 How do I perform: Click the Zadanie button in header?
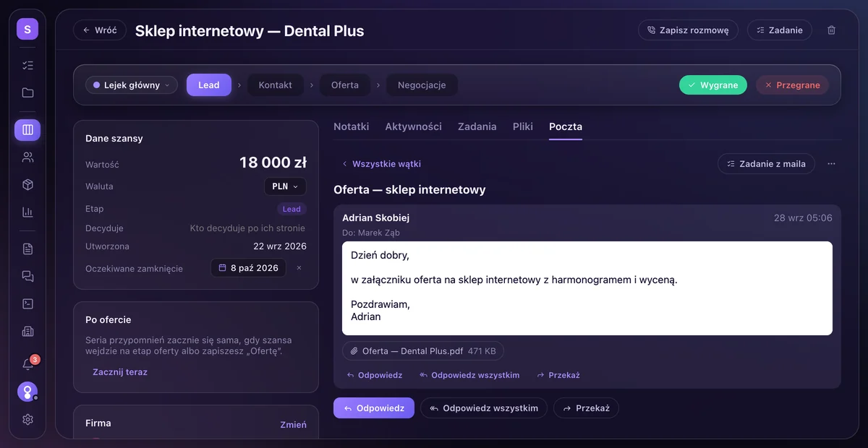click(780, 30)
